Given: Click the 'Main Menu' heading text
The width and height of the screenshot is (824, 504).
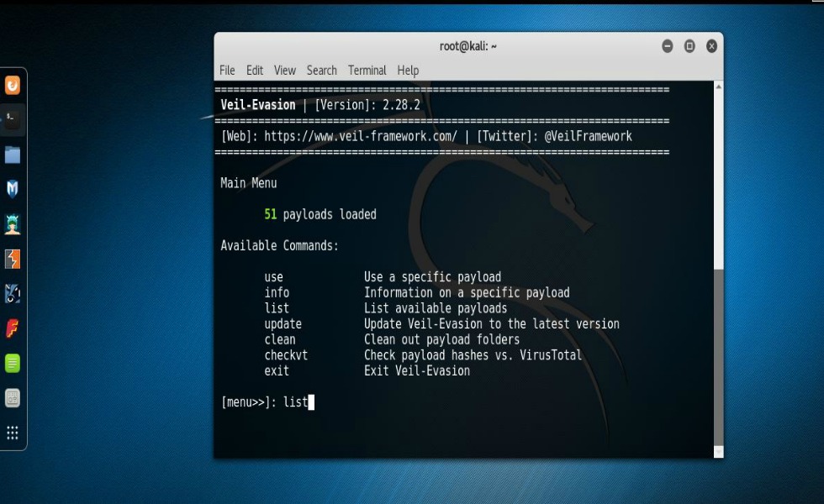Looking at the screenshot, I should tap(249, 183).
